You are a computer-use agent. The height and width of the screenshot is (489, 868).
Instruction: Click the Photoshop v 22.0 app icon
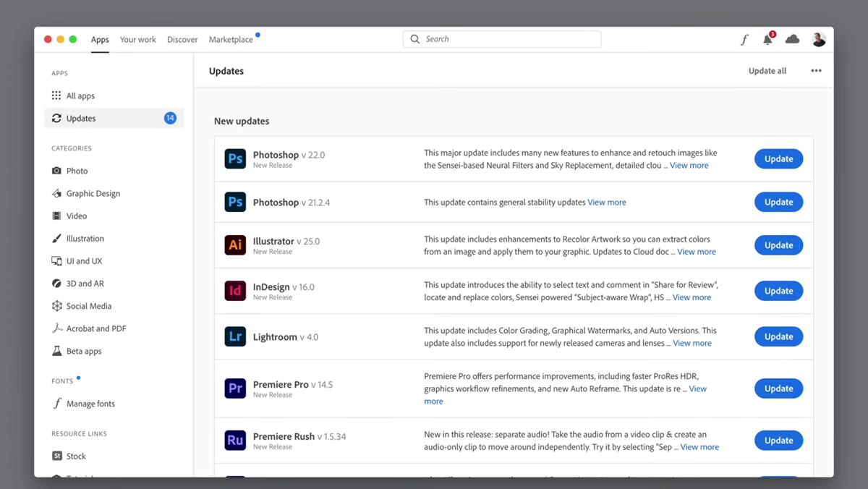[235, 158]
